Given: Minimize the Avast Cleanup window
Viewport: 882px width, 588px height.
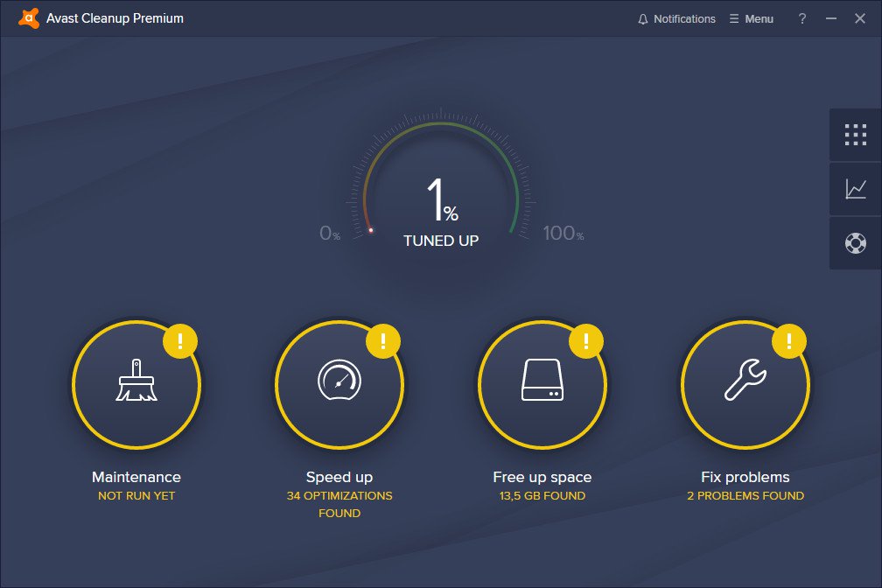Looking at the screenshot, I should tap(831, 18).
